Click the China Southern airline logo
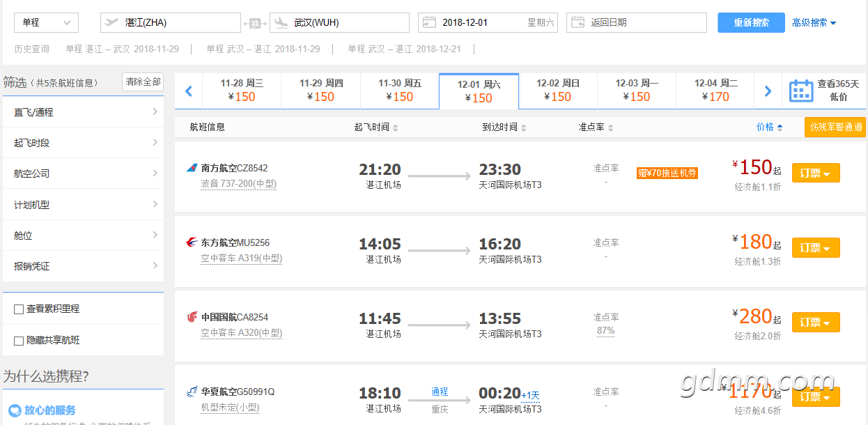The height and width of the screenshot is (425, 868). (192, 168)
